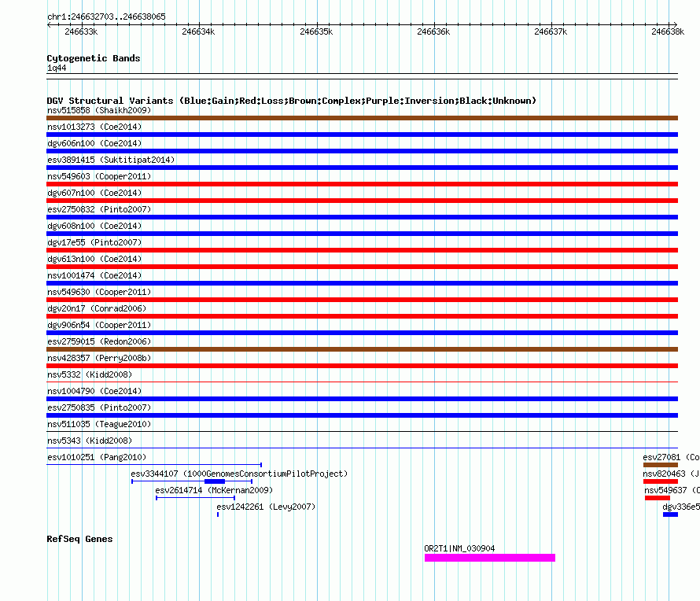Click the red bar under nsv428357
The image size is (700, 601).
(362, 366)
